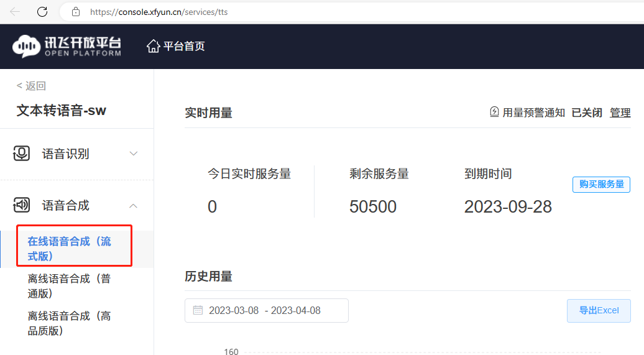
Task: Click the chart axis value 160
Action: pos(231,351)
